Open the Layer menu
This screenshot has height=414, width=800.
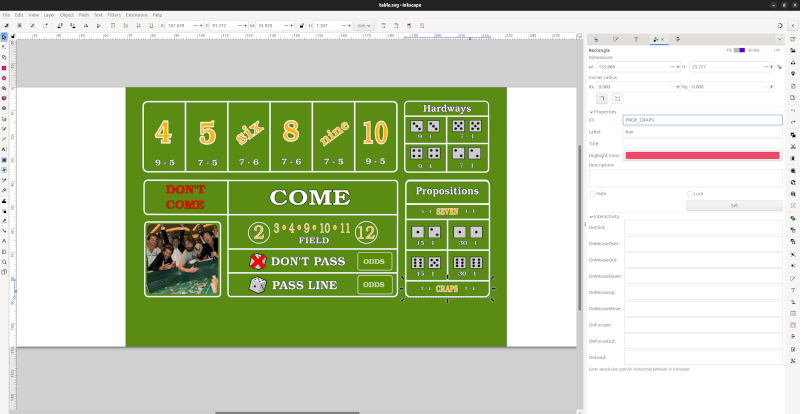pos(49,15)
